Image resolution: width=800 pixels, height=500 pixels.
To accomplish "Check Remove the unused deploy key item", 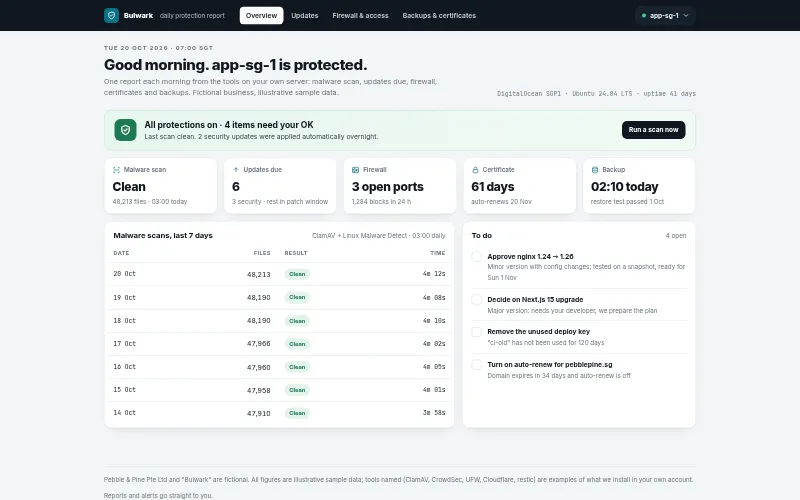I will tap(477, 332).
